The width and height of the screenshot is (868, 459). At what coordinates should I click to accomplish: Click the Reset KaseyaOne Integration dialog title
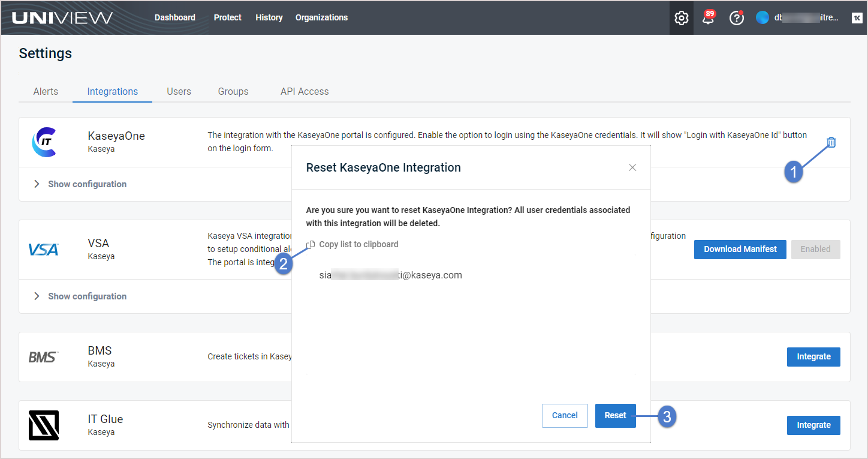pyautogui.click(x=384, y=168)
